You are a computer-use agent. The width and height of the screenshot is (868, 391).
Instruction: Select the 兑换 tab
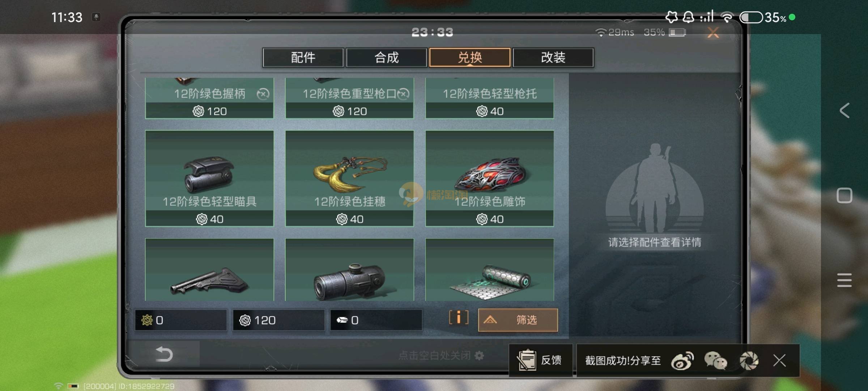[x=470, y=58]
